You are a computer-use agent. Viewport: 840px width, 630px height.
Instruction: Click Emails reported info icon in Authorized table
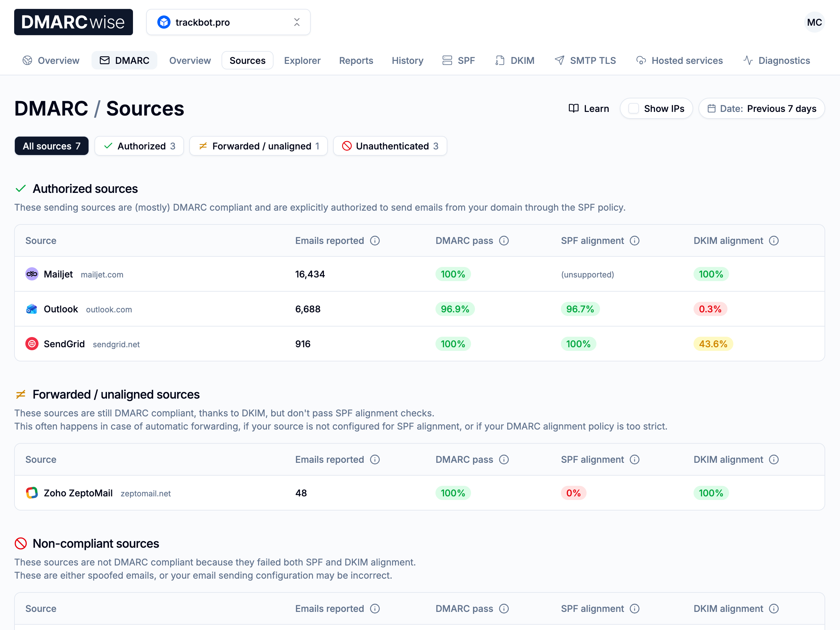(x=375, y=241)
